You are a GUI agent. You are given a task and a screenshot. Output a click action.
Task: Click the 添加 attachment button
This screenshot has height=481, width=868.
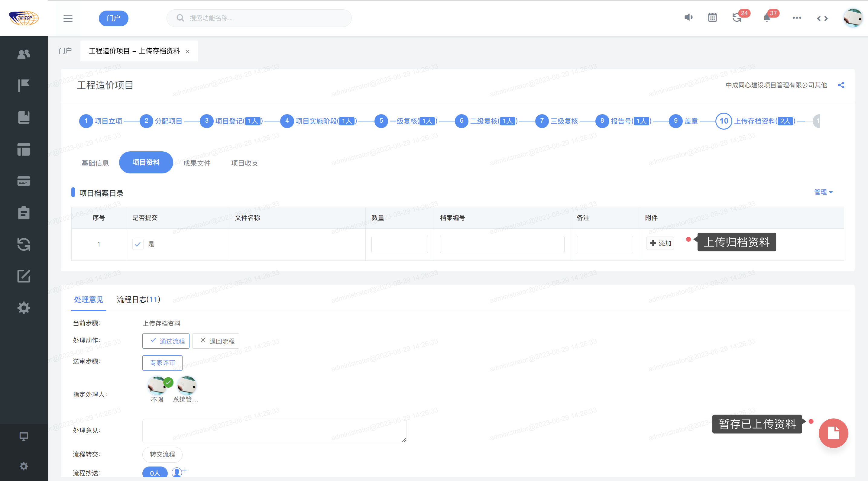(660, 243)
